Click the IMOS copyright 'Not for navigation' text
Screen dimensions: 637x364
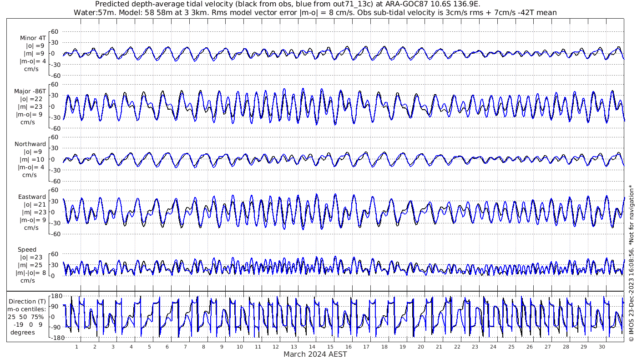pyautogui.click(x=631, y=263)
